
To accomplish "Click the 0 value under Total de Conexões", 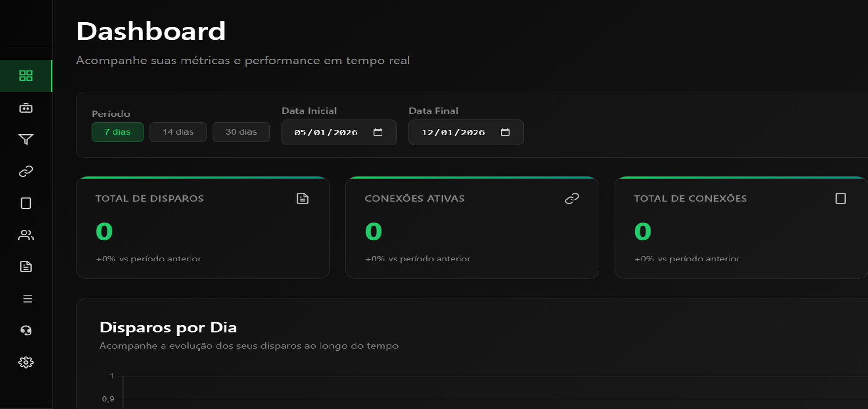I will click(x=642, y=231).
